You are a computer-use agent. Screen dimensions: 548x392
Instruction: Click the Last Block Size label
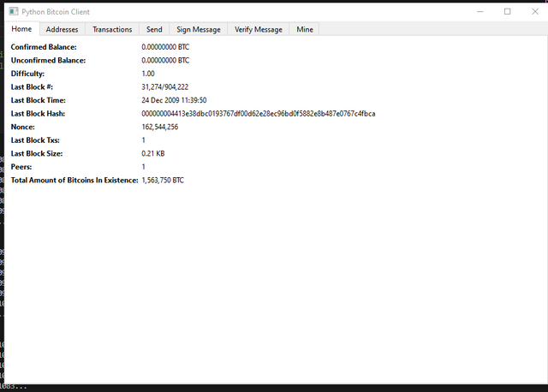click(37, 153)
